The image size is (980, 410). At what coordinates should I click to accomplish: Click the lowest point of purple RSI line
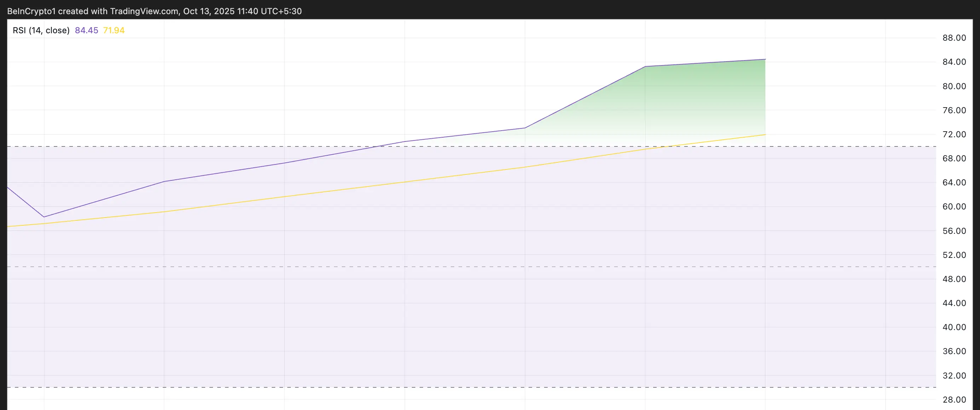point(44,217)
